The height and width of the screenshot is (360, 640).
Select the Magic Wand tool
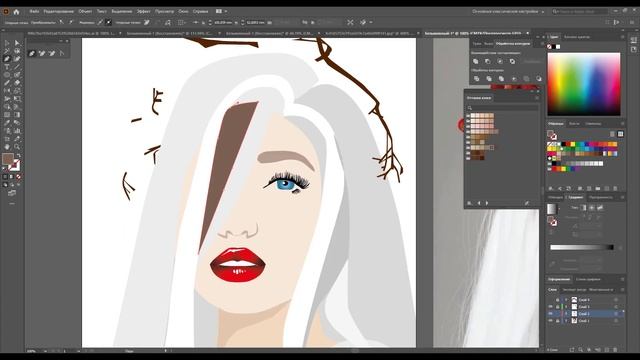7,51
